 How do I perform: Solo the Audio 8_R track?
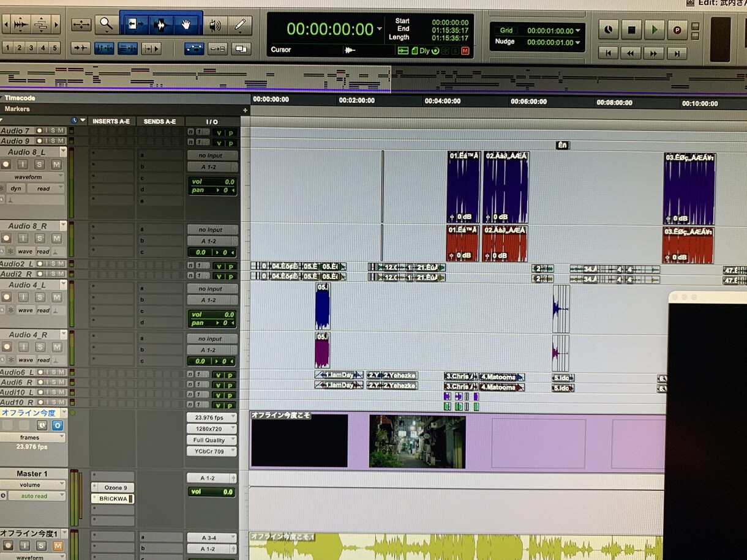pos(40,238)
